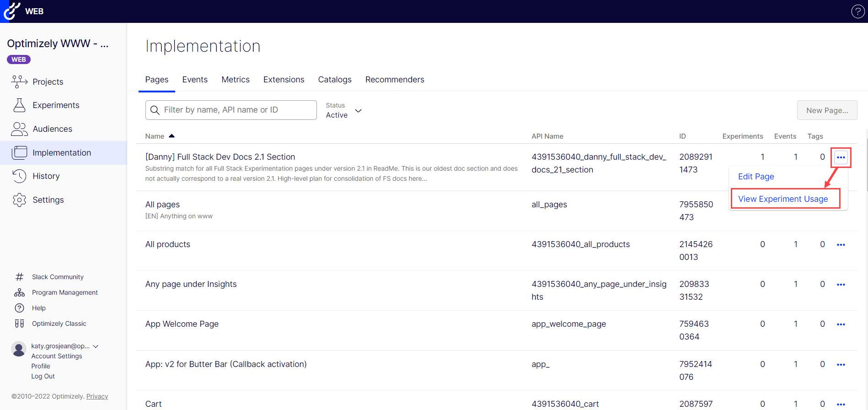Navigate to Settings in the sidebar
The height and width of the screenshot is (410, 868).
click(x=48, y=200)
